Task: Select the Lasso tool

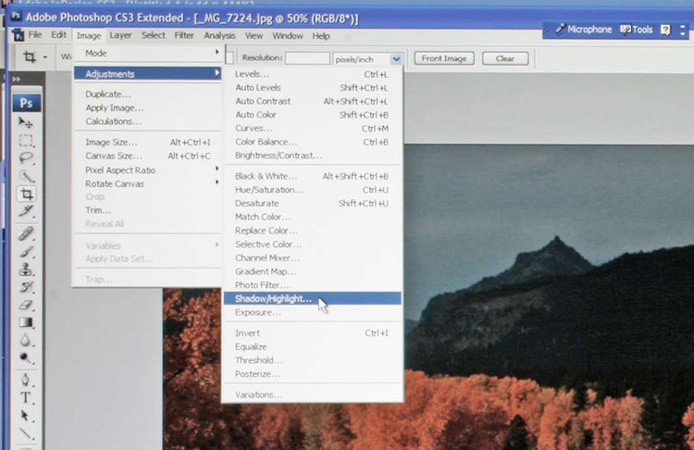Action: [x=27, y=158]
